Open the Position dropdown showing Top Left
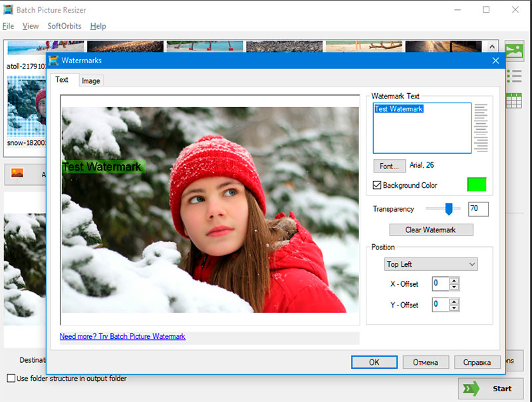 point(431,264)
